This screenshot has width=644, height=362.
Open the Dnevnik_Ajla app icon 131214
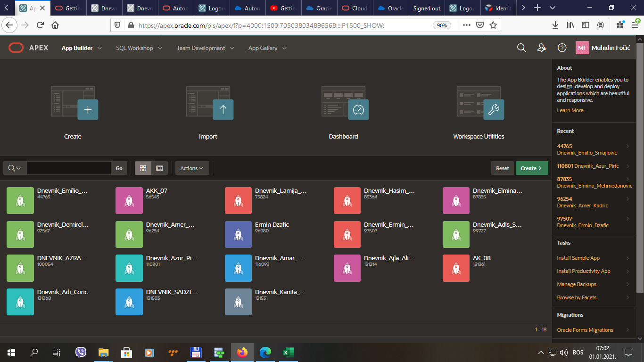click(347, 268)
